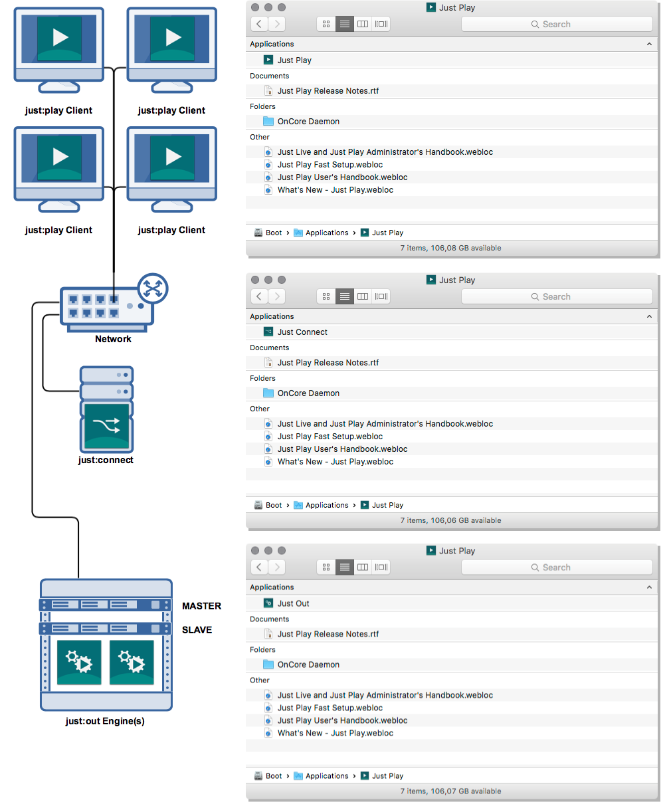Screen dimensions: 671x812
Task: Go back in window listing Just Out
Action: pos(259,567)
